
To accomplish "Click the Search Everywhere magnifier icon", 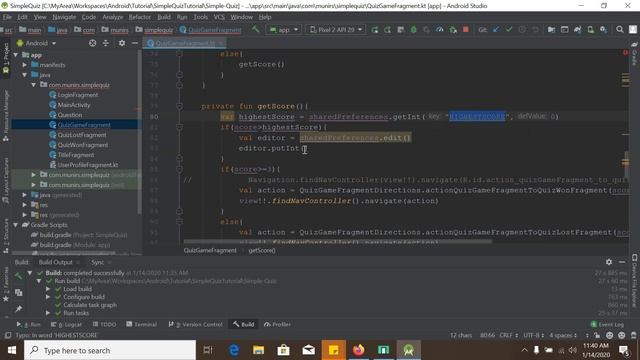I will pos(620,30).
